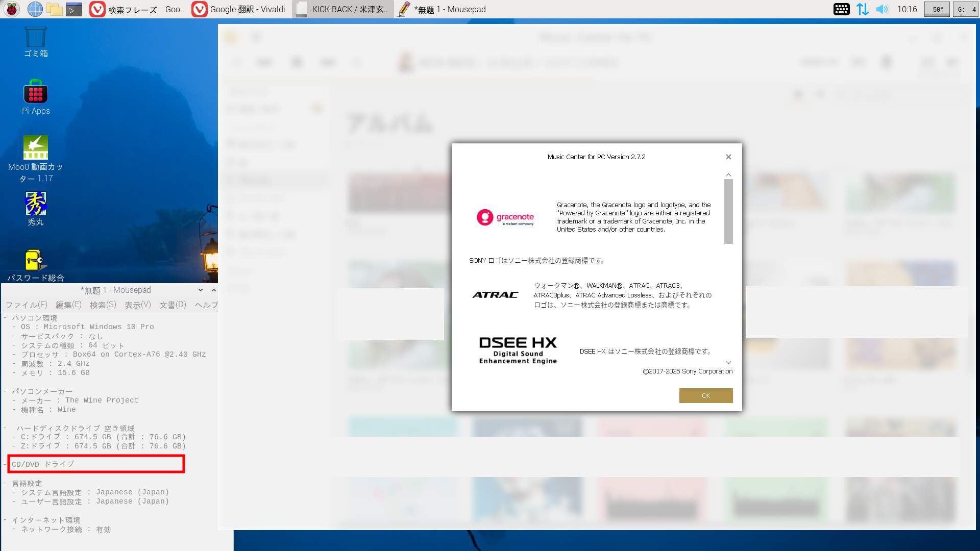Switch to the Google 翻訳 Vivaldi task
980x551 pixels.
click(240, 9)
